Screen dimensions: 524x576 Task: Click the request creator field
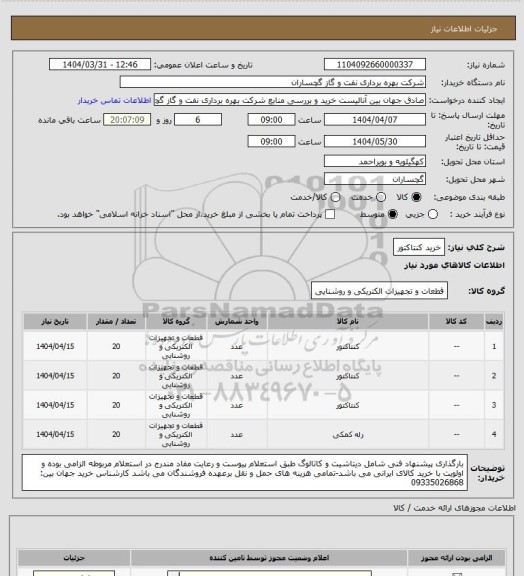click(290, 100)
